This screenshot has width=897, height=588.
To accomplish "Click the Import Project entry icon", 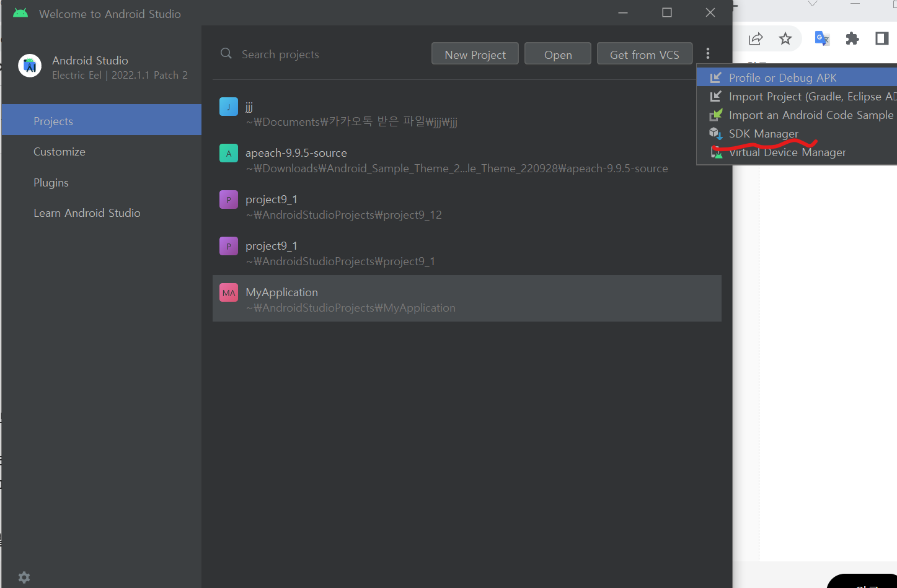I will (716, 96).
